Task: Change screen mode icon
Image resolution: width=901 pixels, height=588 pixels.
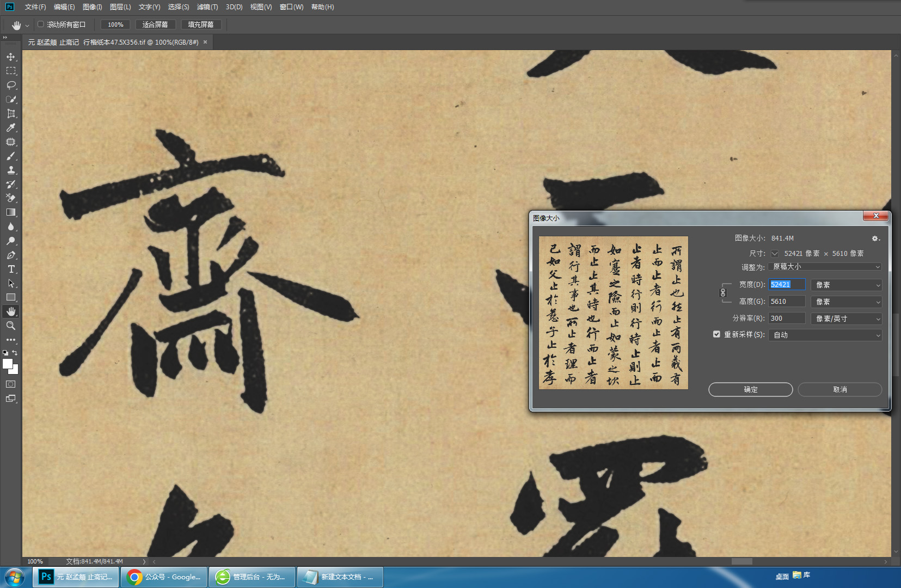Action: pos(11,399)
